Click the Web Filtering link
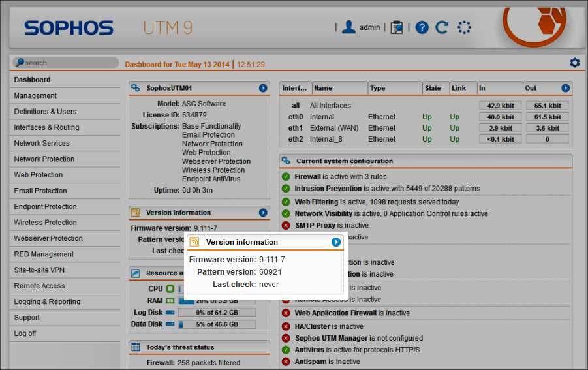This screenshot has height=370, width=588. click(377, 202)
